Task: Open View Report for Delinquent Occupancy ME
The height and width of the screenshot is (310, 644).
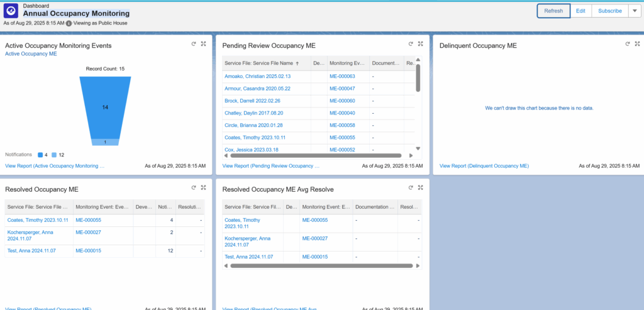Action: click(x=484, y=166)
